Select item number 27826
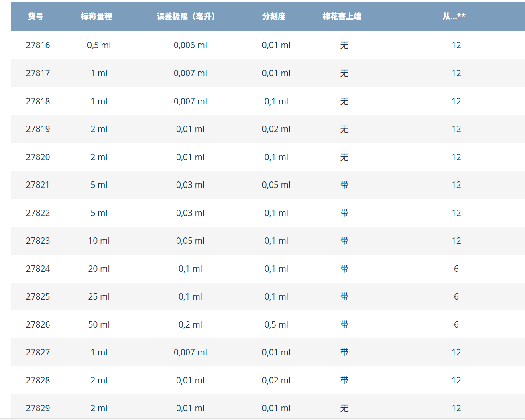Image resolution: width=525 pixels, height=420 pixels. pyautogui.click(x=38, y=324)
